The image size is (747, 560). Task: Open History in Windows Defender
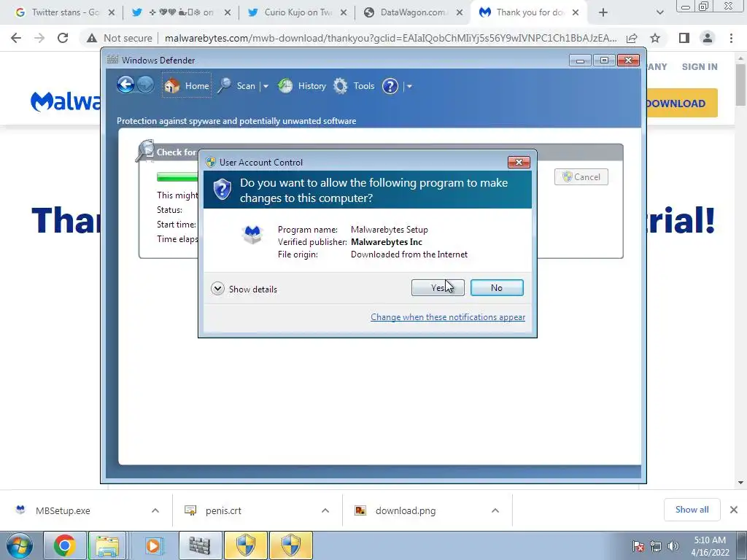point(302,86)
